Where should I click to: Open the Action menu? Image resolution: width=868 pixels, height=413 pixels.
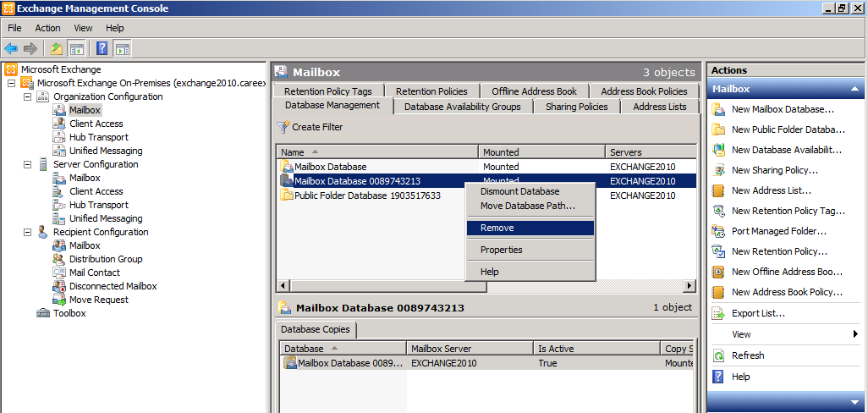pos(48,28)
